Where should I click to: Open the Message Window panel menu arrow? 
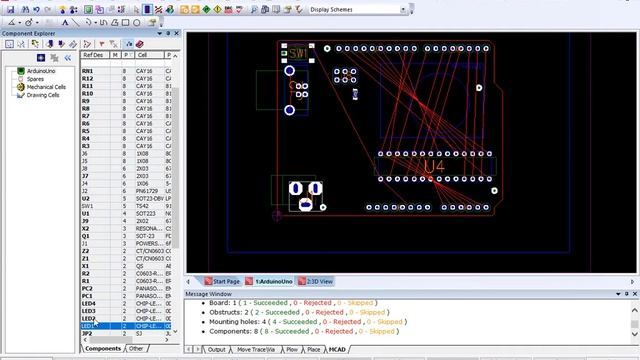618,294
